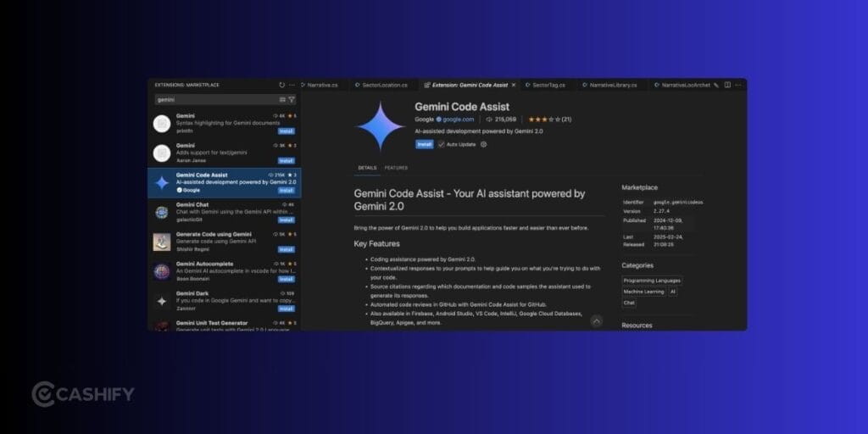Click the pencil icon in editor toolbar
The height and width of the screenshot is (434, 868).
(x=716, y=86)
